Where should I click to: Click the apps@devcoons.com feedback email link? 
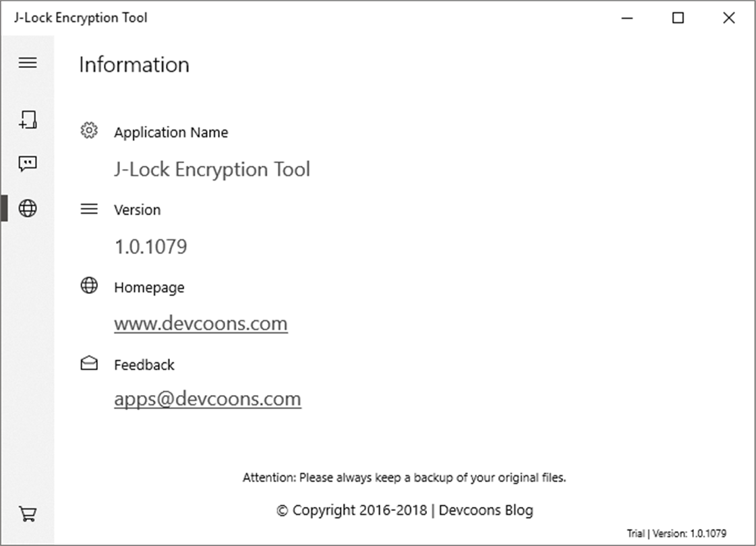(207, 399)
